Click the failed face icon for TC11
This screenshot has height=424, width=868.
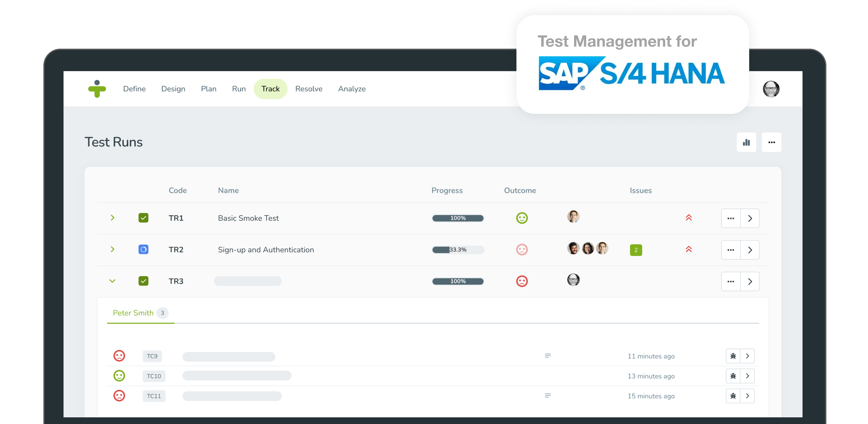click(119, 396)
